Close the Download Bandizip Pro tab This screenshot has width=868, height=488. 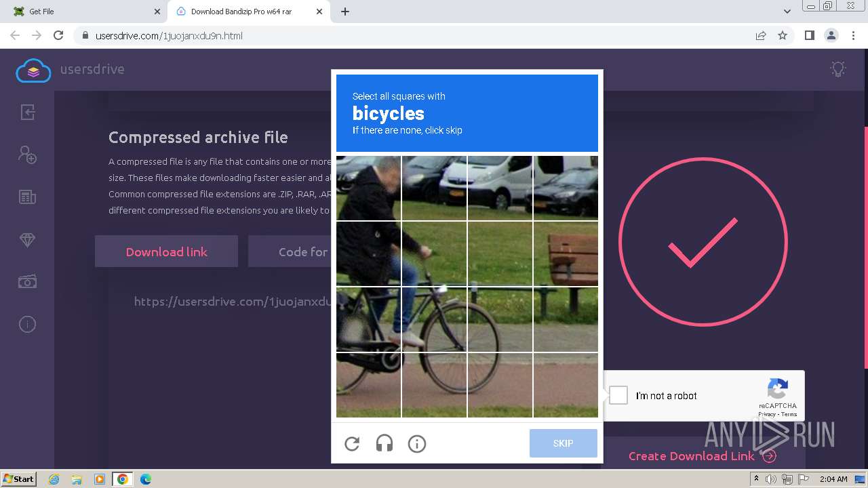(x=319, y=12)
